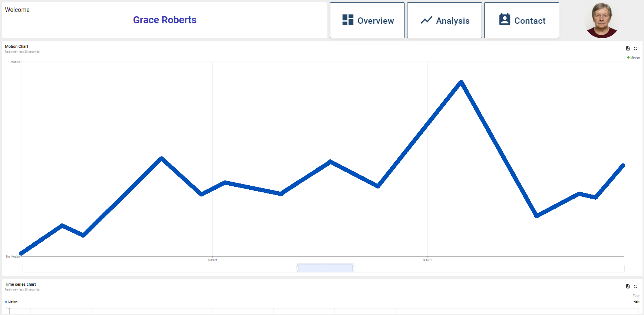
Task: Go to the Analysis page
Action: (444, 20)
